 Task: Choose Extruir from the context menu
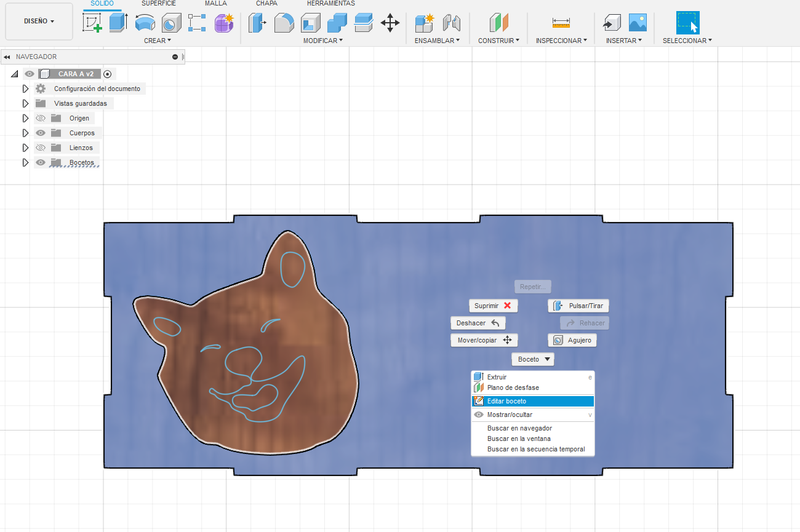(533, 377)
